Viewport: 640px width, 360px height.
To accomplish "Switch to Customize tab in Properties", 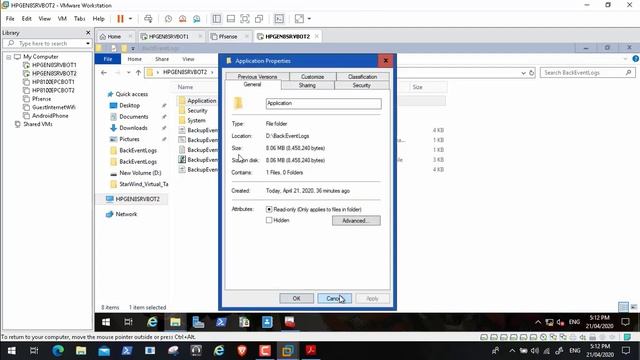I will (x=313, y=76).
